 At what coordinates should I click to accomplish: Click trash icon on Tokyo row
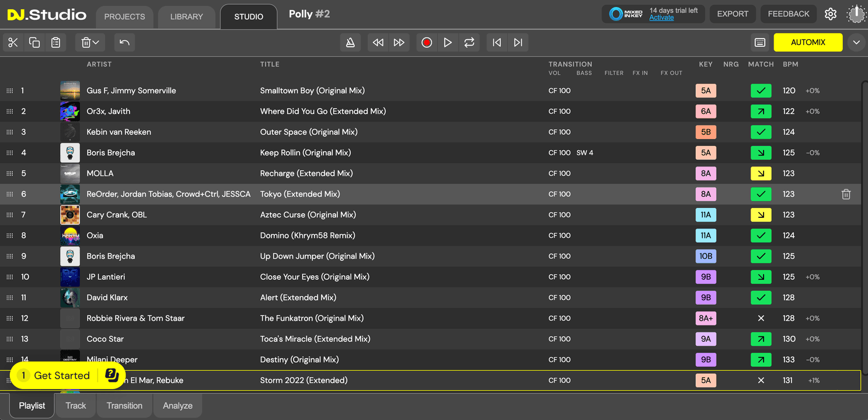pyautogui.click(x=846, y=195)
